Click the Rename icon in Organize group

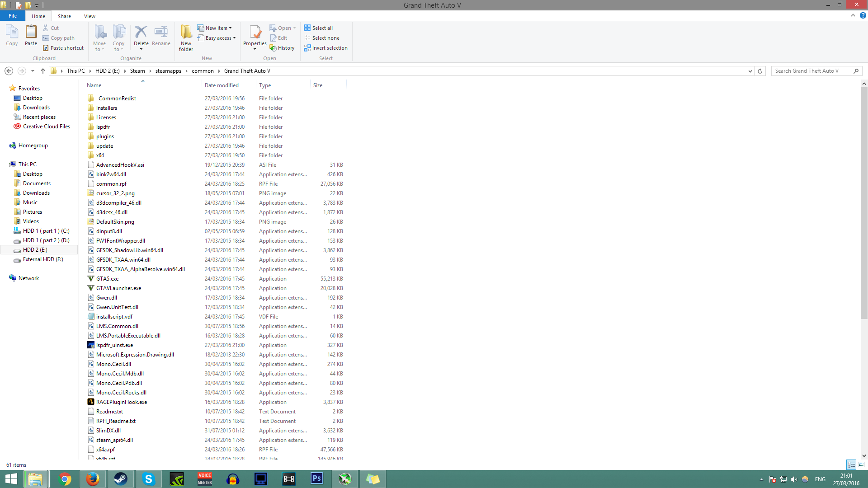pos(161,33)
